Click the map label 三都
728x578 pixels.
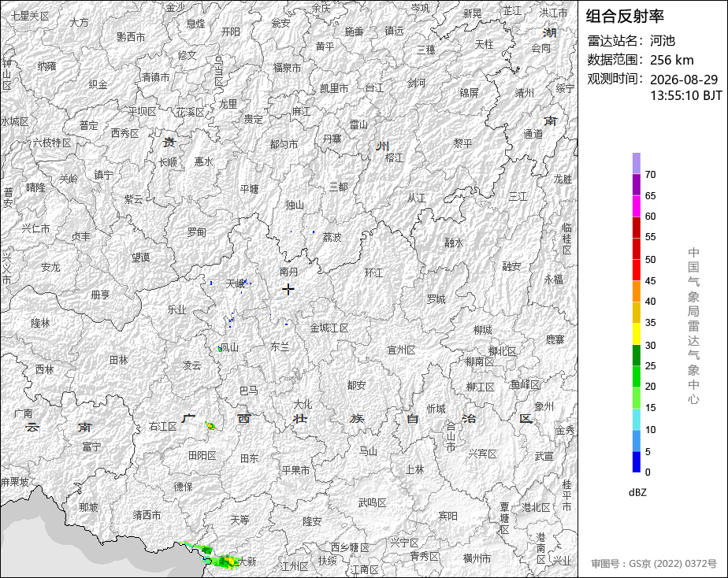point(339,187)
